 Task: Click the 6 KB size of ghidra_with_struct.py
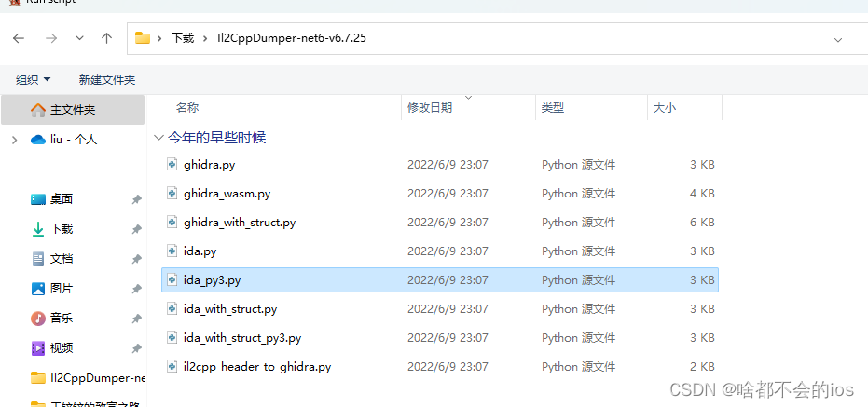[x=702, y=223]
